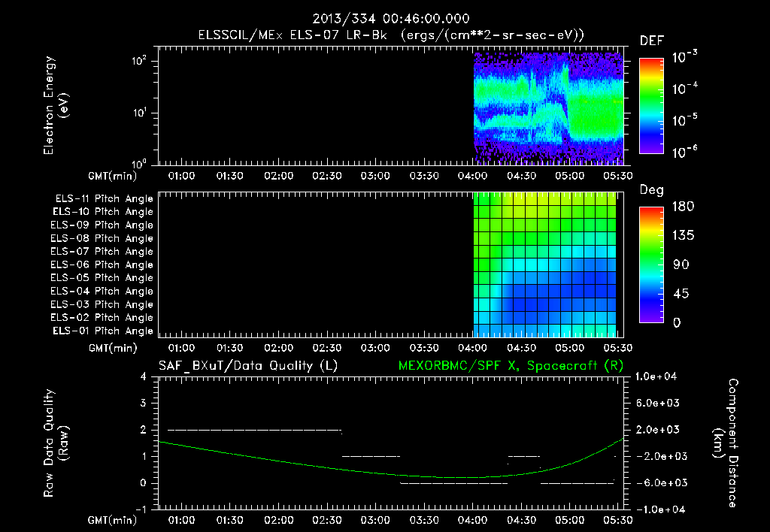
Task: Click the ELS-03 Pitch Angle row label
Action: coord(102,304)
